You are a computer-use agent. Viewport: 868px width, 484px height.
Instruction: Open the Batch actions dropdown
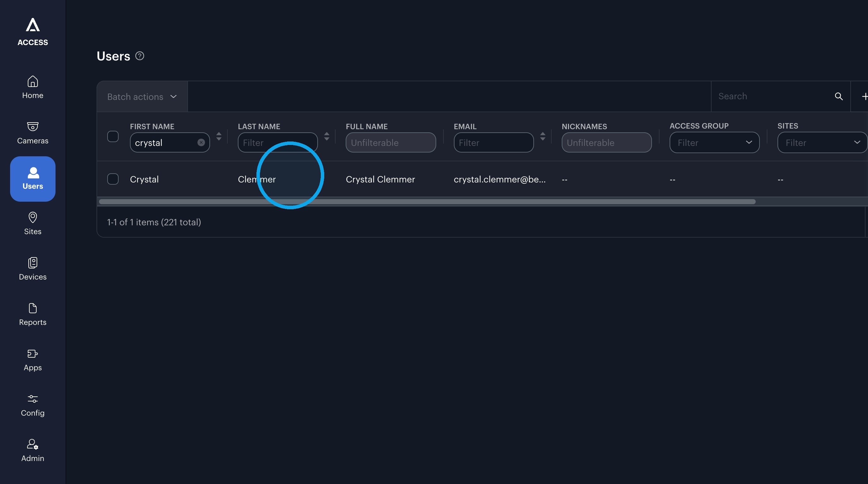142,97
